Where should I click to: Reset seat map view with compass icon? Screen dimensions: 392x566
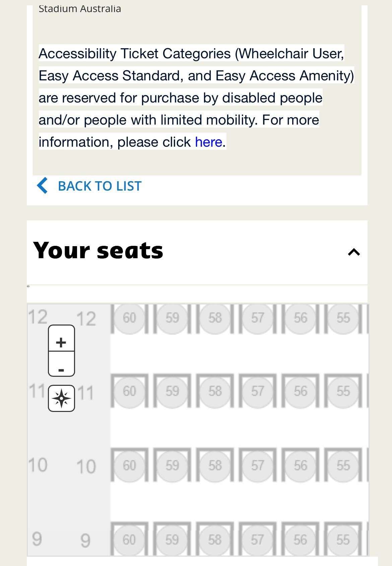(x=61, y=398)
